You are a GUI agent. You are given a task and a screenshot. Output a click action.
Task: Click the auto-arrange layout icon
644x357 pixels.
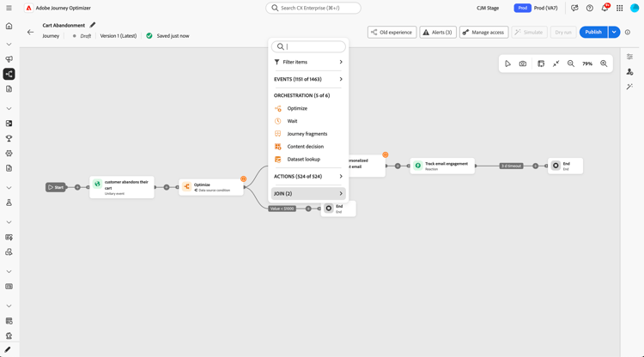pyautogui.click(x=541, y=64)
